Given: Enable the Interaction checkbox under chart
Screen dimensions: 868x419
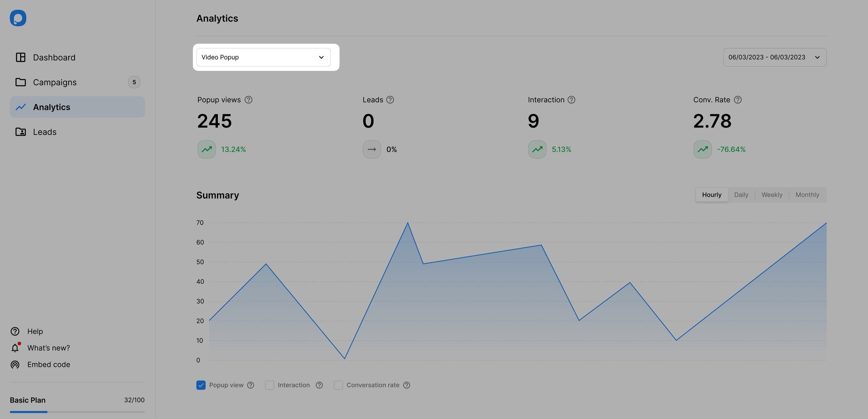Looking at the screenshot, I should coord(270,385).
